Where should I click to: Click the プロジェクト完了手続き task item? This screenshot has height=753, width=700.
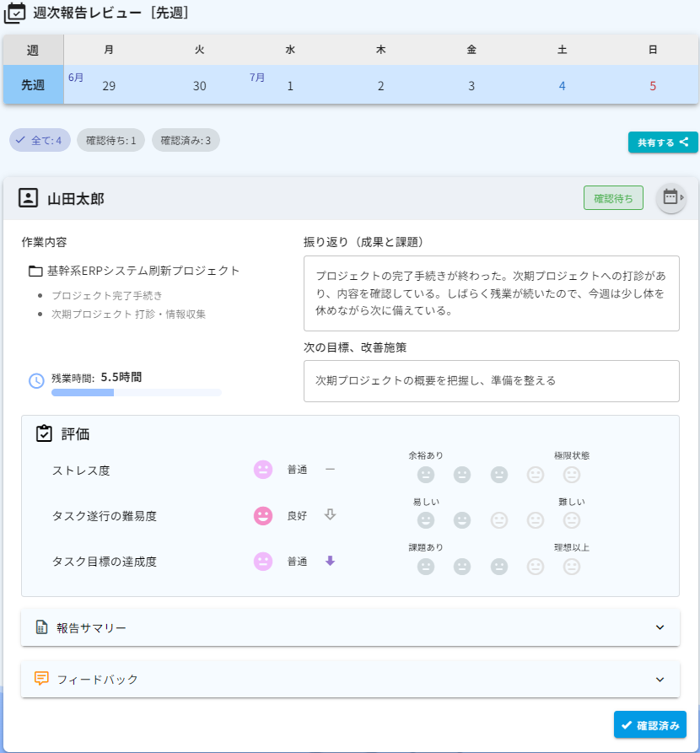pos(107,295)
